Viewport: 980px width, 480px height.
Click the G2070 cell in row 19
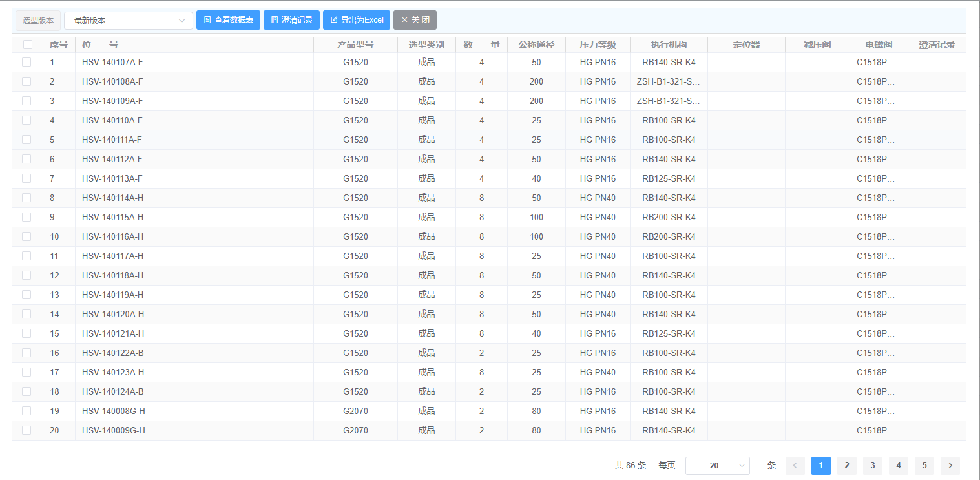click(355, 411)
